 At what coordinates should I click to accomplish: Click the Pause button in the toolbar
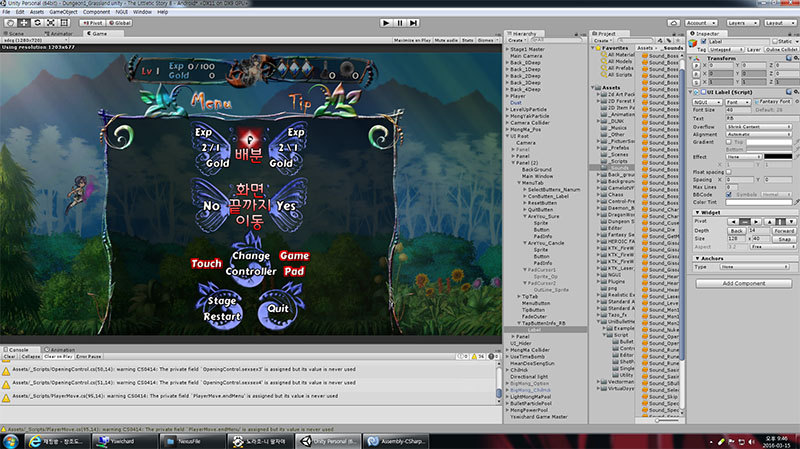[x=399, y=21]
